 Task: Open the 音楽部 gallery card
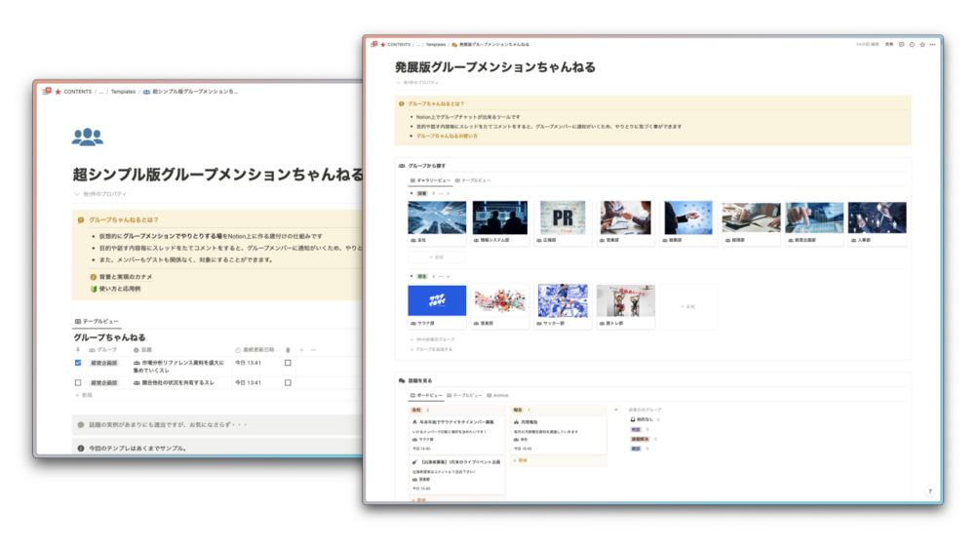pos(500,306)
